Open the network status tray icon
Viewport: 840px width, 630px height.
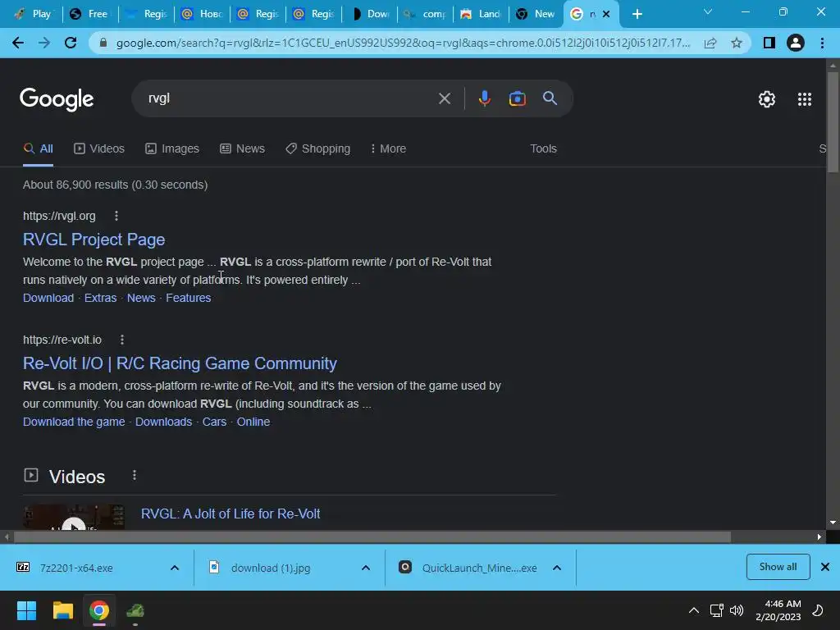tap(716, 610)
